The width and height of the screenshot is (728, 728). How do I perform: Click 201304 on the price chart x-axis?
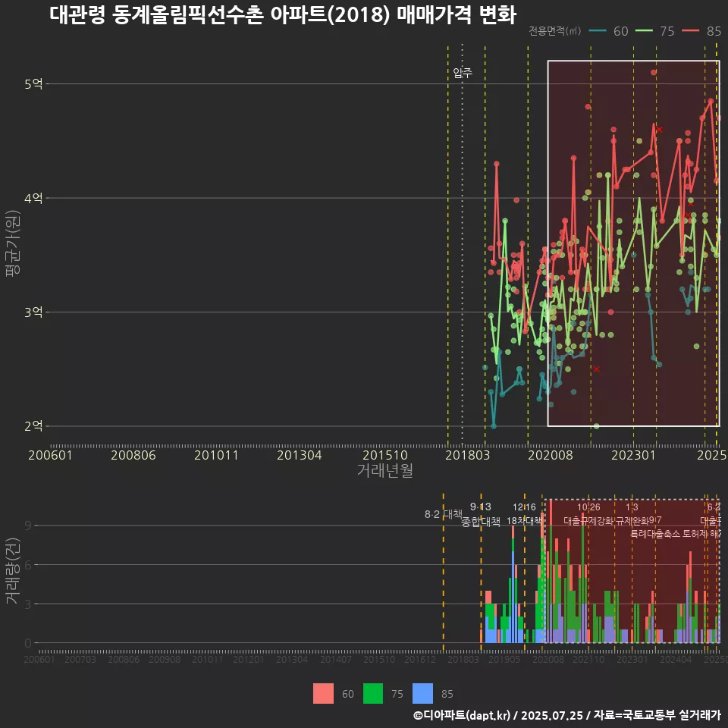click(300, 455)
